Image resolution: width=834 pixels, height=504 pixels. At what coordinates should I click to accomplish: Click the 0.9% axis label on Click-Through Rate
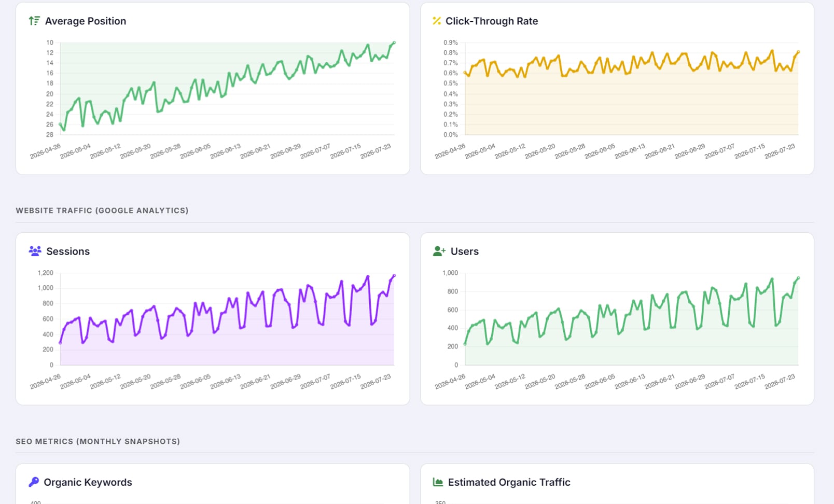[451, 43]
